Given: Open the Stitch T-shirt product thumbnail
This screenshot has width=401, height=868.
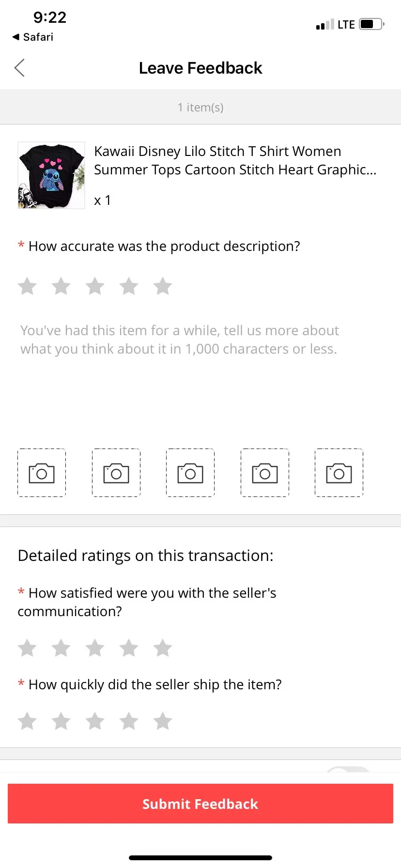Looking at the screenshot, I should pyautogui.click(x=51, y=175).
